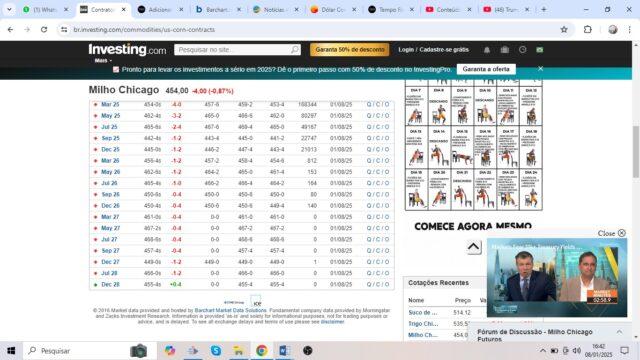Image resolution: width=640 pixels, height=360 pixels.
Task: Expand the Fórum de Discussão panel chevron
Action: [619, 332]
